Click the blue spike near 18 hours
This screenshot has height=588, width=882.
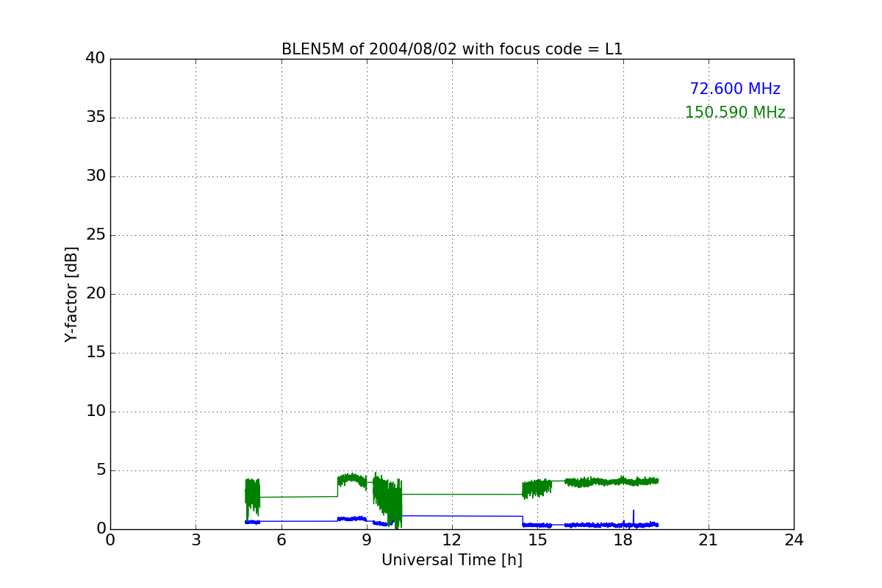pyautogui.click(x=634, y=517)
